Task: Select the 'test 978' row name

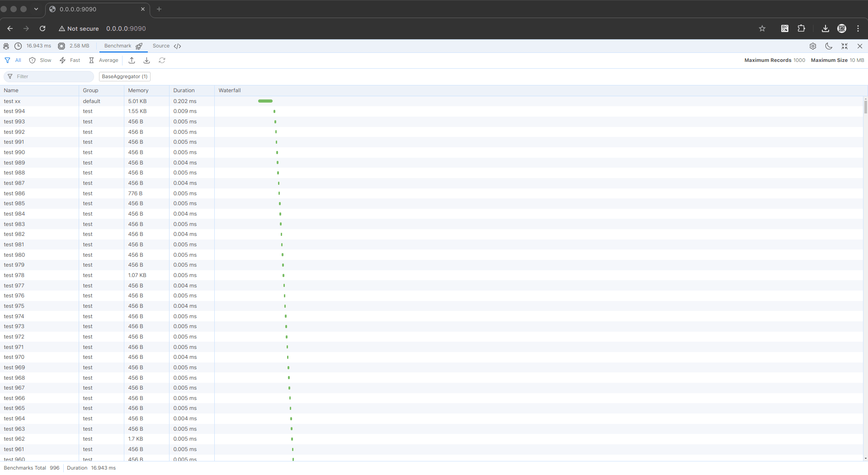Action: [14, 275]
